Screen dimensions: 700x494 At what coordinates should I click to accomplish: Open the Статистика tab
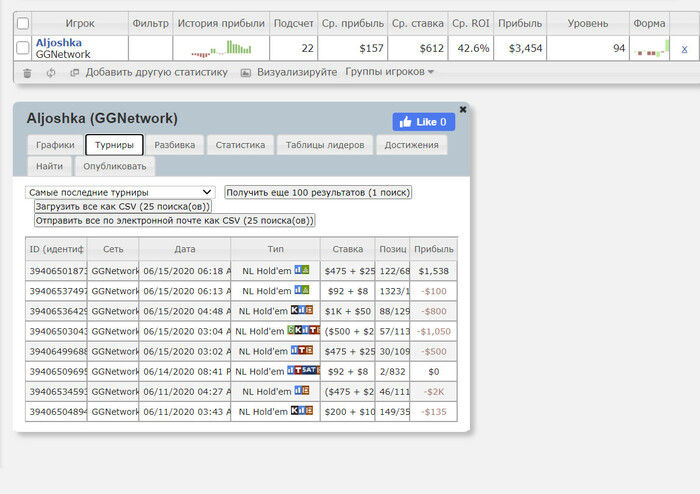240,145
